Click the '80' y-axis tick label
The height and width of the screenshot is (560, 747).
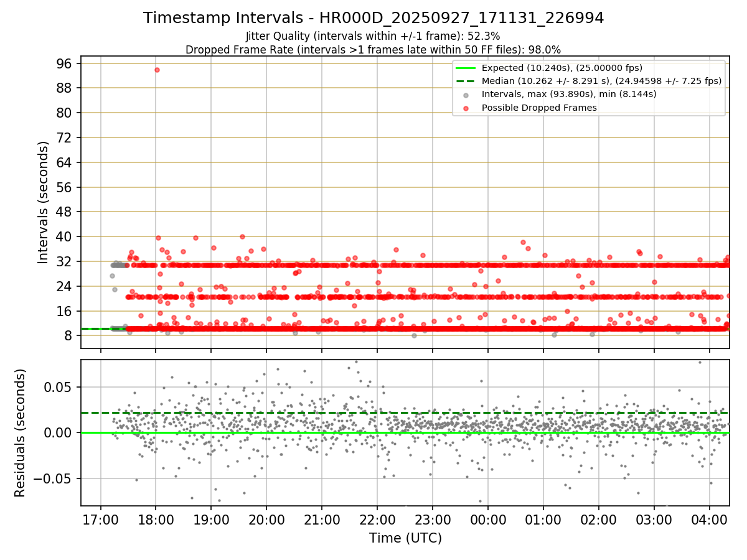(64, 113)
